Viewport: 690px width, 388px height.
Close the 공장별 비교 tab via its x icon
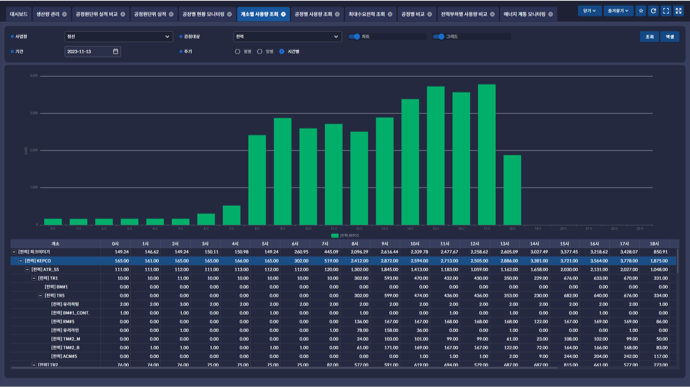pos(429,14)
